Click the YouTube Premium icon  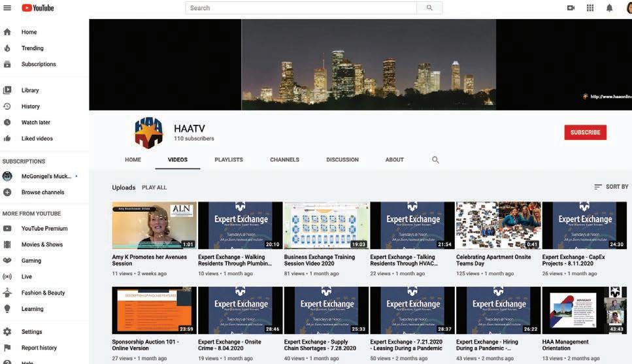[7, 229]
